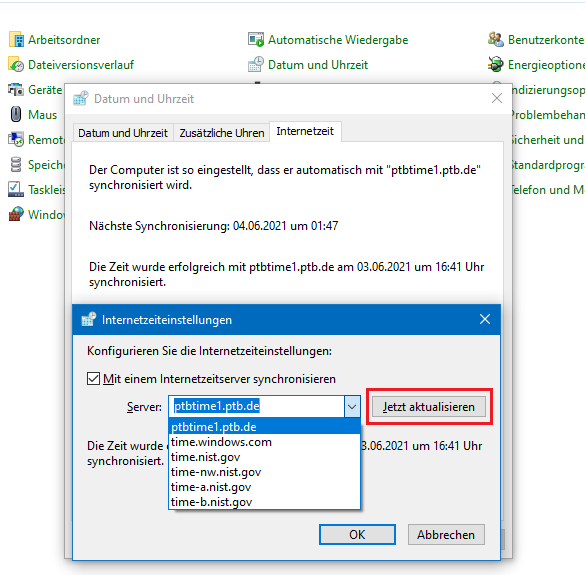Select time.nist.gov from server list
The height and width of the screenshot is (575, 586).
coord(265,457)
